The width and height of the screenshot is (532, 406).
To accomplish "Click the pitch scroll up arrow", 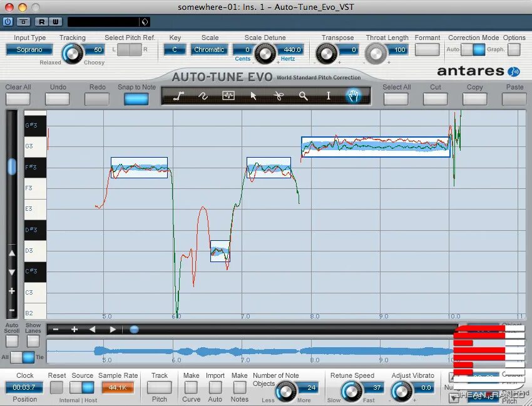I will (x=12, y=253).
